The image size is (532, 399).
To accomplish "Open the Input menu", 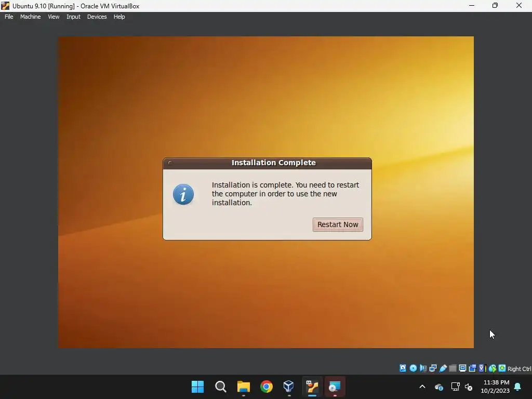I will [73, 17].
